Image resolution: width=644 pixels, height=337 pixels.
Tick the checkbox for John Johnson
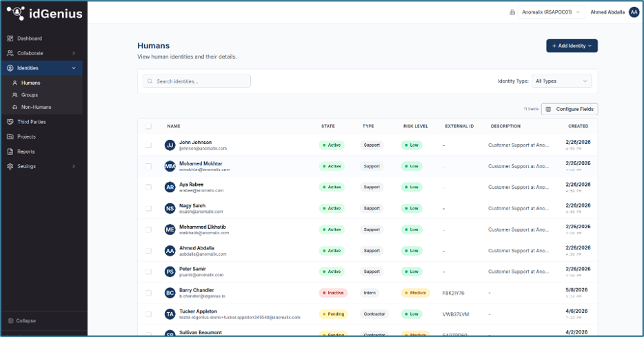pos(149,145)
